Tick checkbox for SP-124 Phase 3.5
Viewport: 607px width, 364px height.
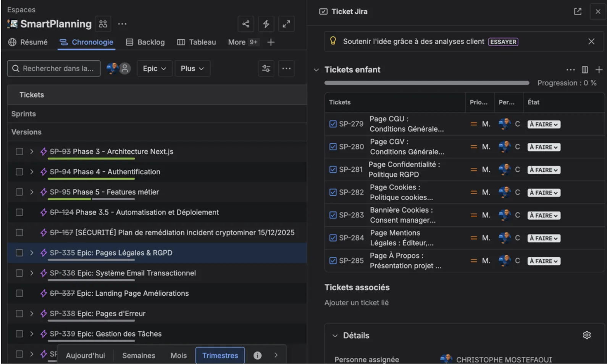click(19, 212)
